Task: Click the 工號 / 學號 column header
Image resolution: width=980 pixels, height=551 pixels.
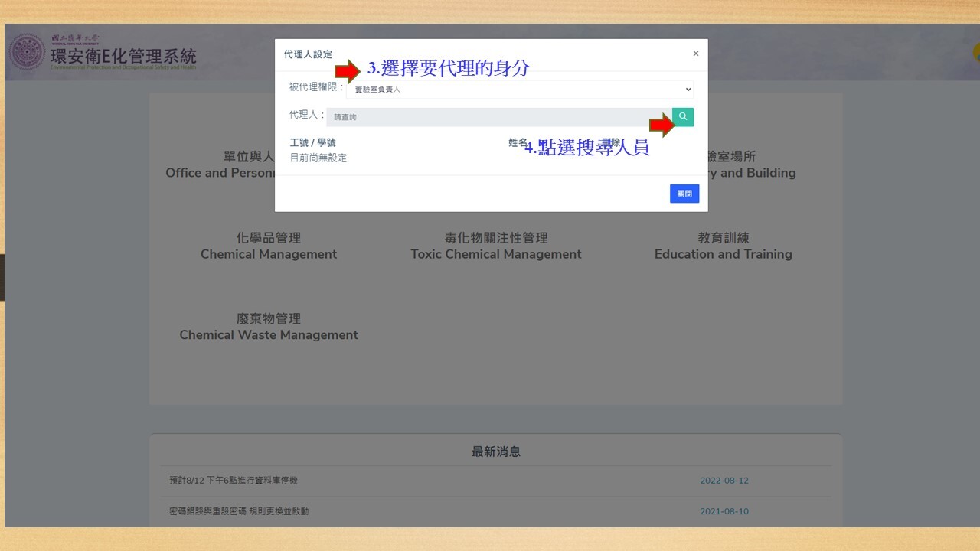Action: 312,142
